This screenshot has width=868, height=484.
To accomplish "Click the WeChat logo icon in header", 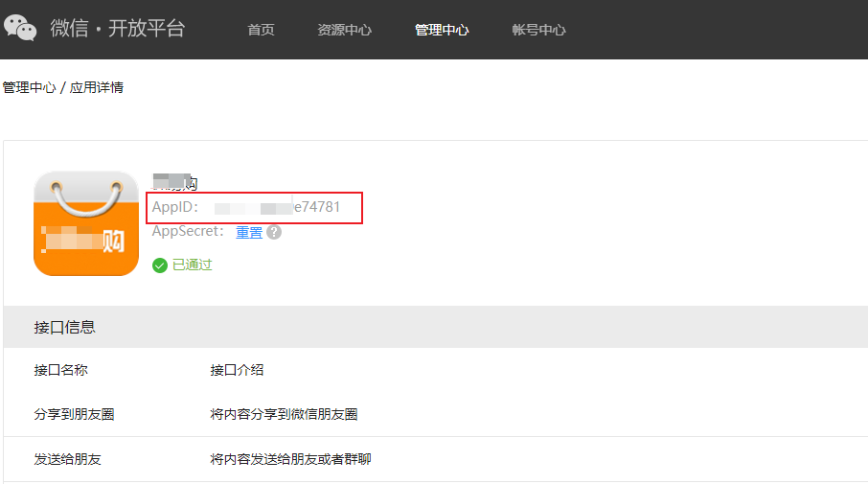I will pyautogui.click(x=20, y=28).
